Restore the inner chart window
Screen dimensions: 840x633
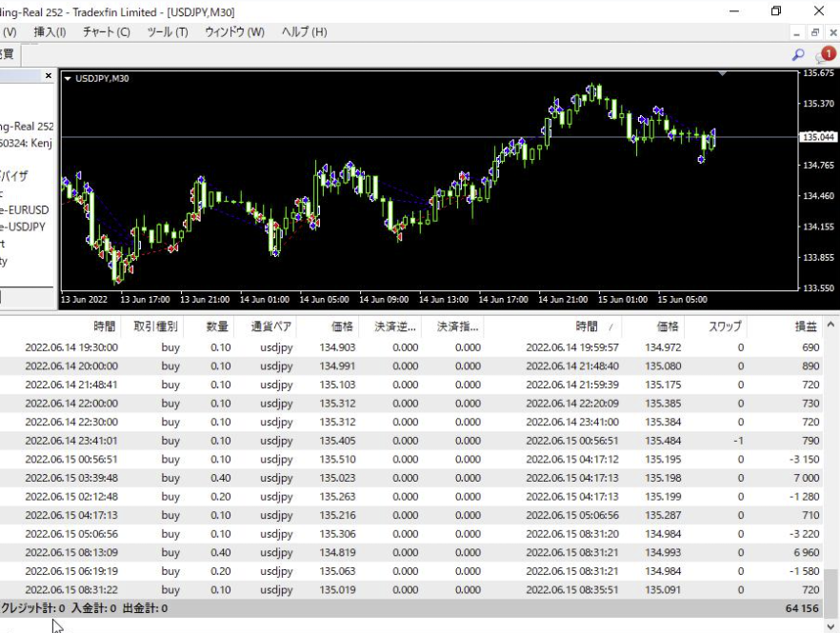tap(815, 32)
